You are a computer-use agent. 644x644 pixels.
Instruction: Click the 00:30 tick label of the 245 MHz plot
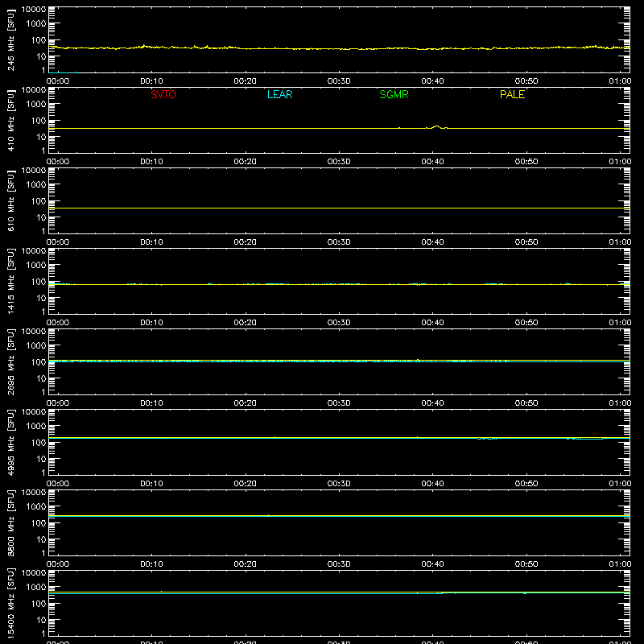(339, 81)
